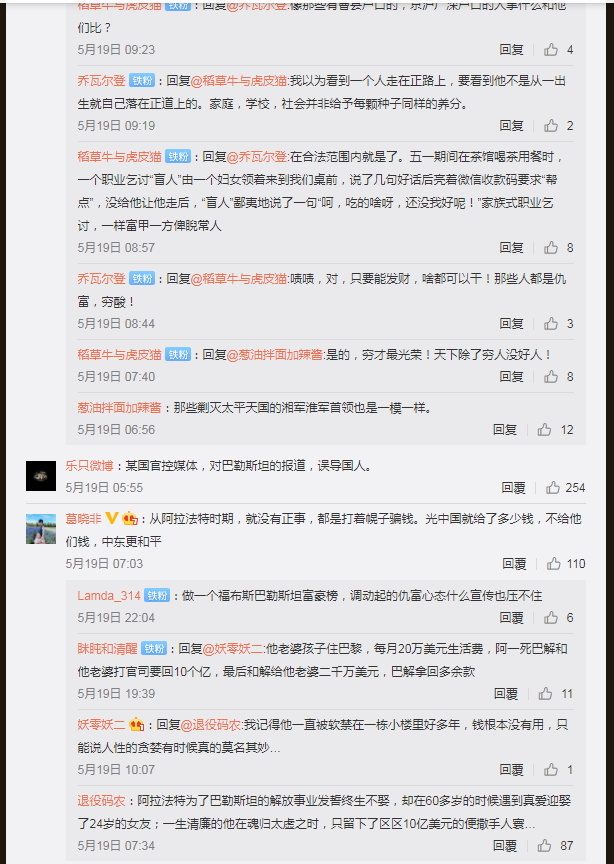This screenshot has height=864, width=614.
Task: Open the @妖零妖二 mention link
Action: 233,649
